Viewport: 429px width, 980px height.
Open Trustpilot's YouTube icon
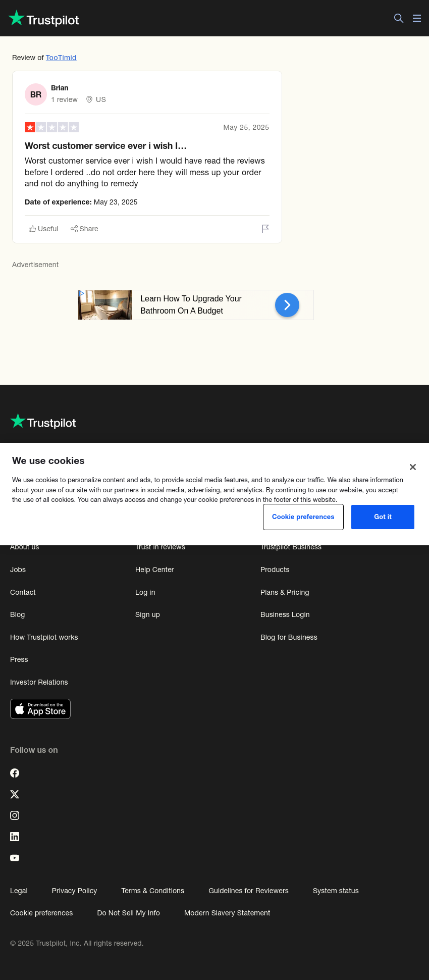(15, 858)
